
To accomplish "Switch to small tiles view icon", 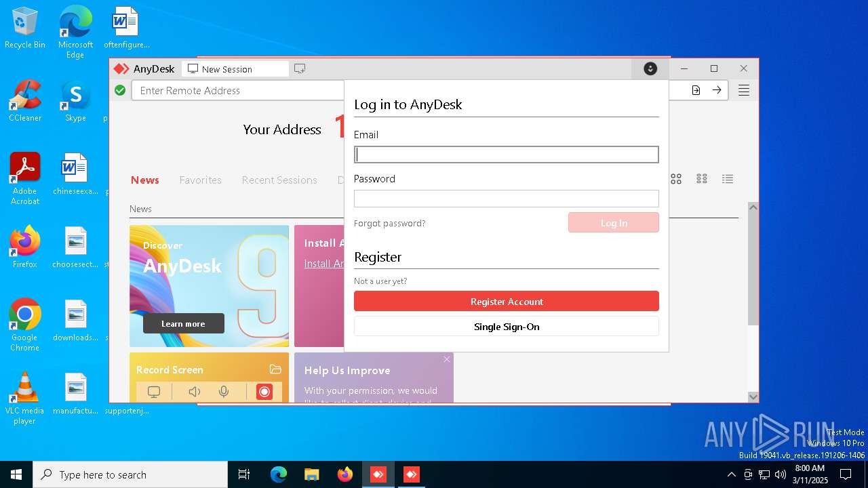I will click(x=702, y=179).
